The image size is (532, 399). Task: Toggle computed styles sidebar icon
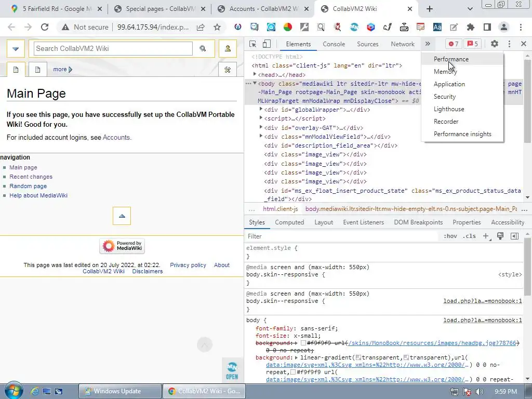click(x=514, y=236)
